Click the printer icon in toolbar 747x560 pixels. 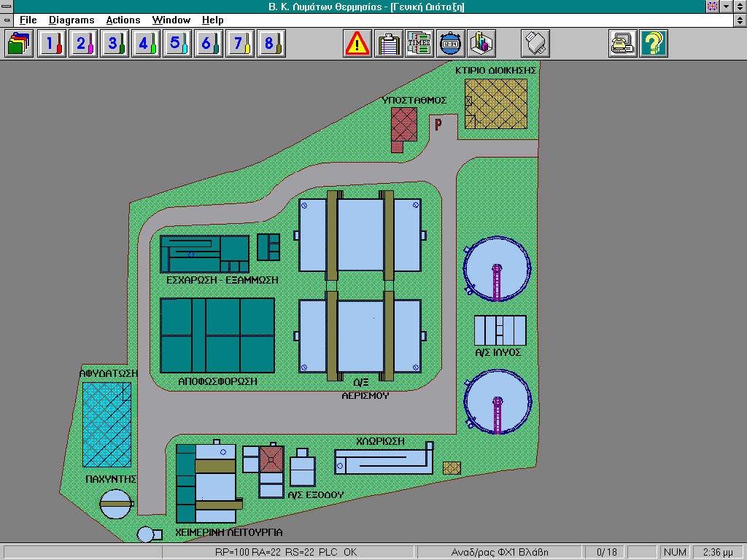pos(538,44)
